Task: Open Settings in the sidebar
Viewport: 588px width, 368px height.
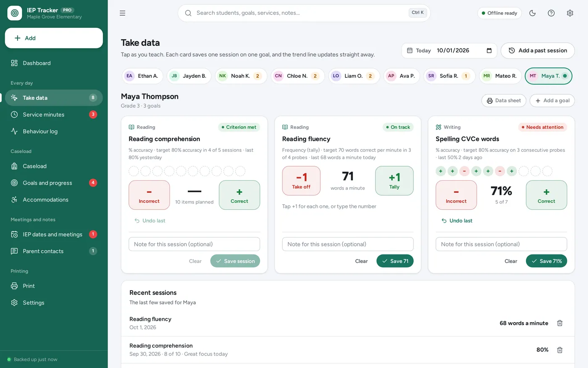Action: (54, 303)
